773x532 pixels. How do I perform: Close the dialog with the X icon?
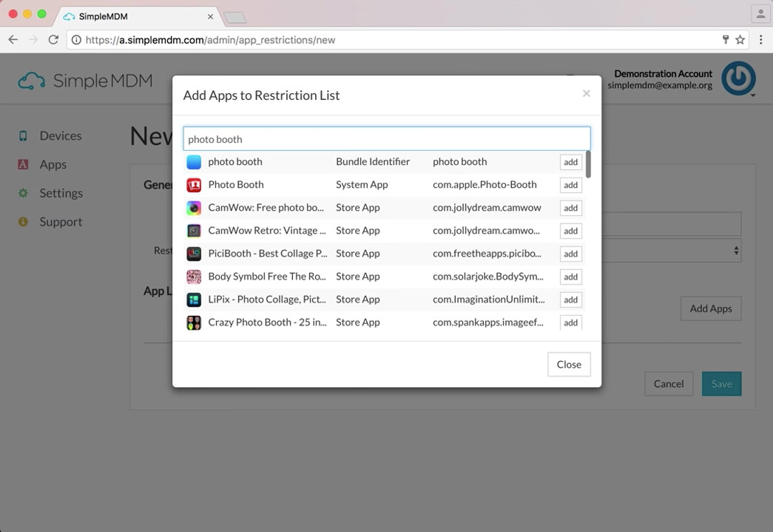586,93
